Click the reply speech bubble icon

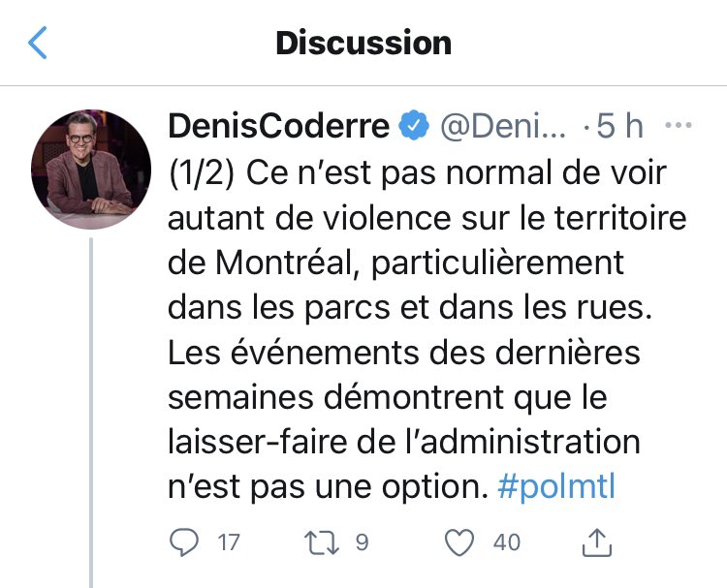tap(184, 542)
